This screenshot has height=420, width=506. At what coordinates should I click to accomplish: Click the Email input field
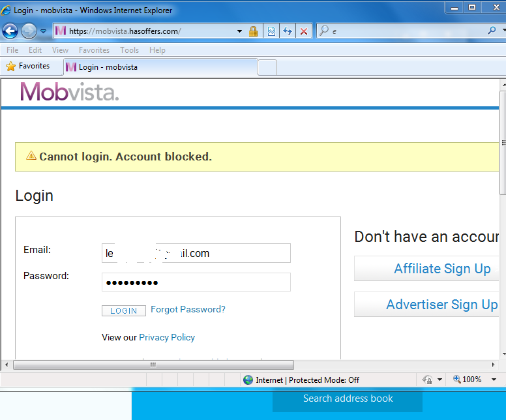196,253
